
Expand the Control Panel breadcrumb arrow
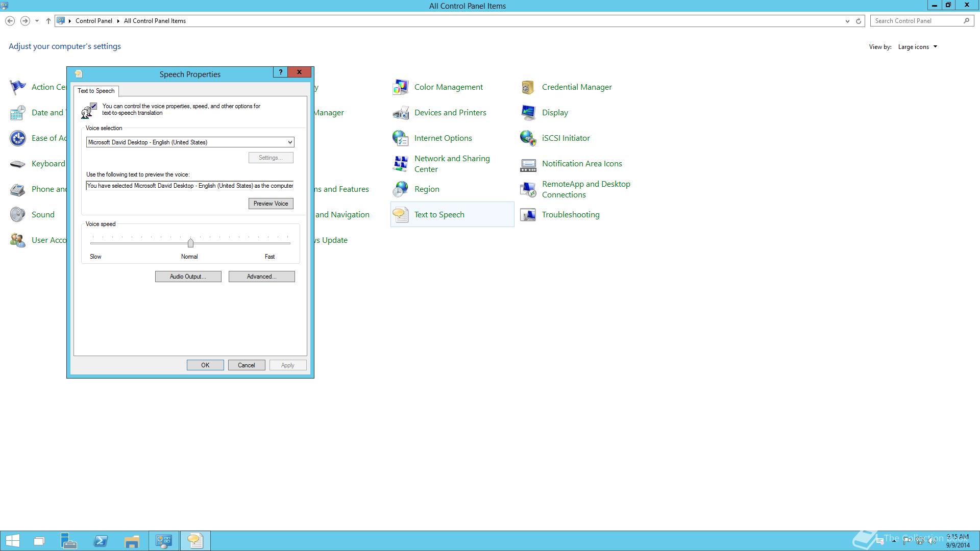tap(118, 21)
